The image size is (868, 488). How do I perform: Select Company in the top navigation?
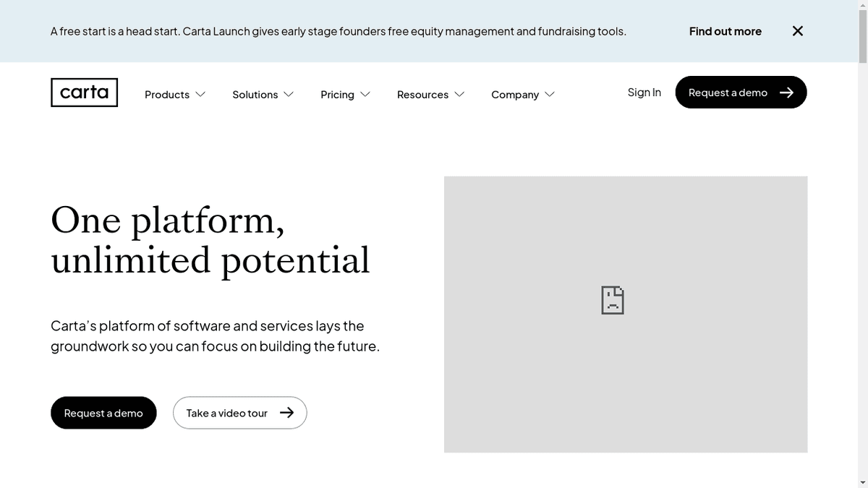(x=514, y=94)
